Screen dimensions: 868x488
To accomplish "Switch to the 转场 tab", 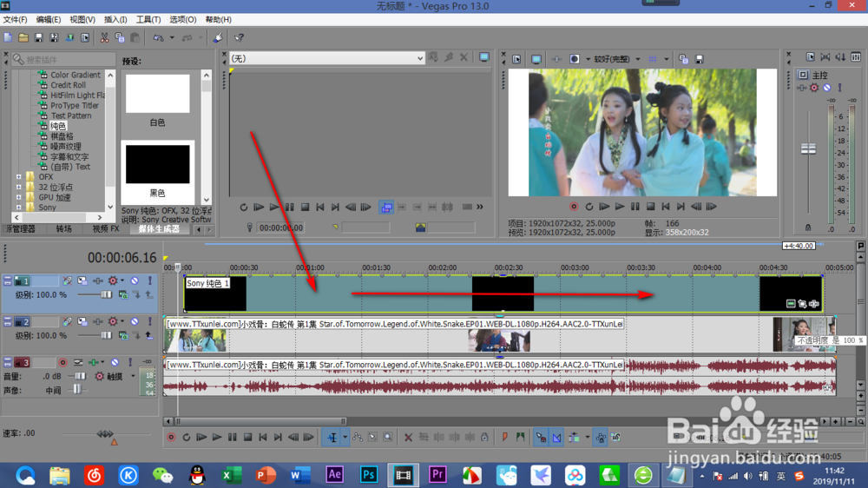I will click(63, 228).
